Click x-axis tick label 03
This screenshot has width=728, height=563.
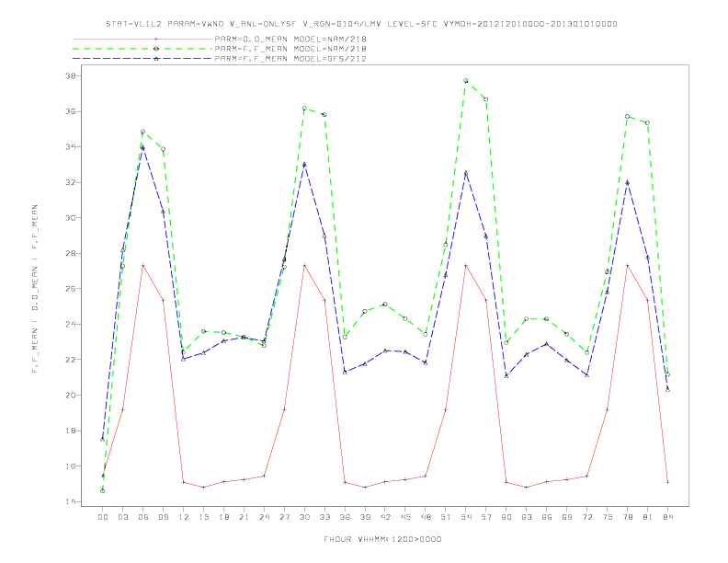coord(122,517)
